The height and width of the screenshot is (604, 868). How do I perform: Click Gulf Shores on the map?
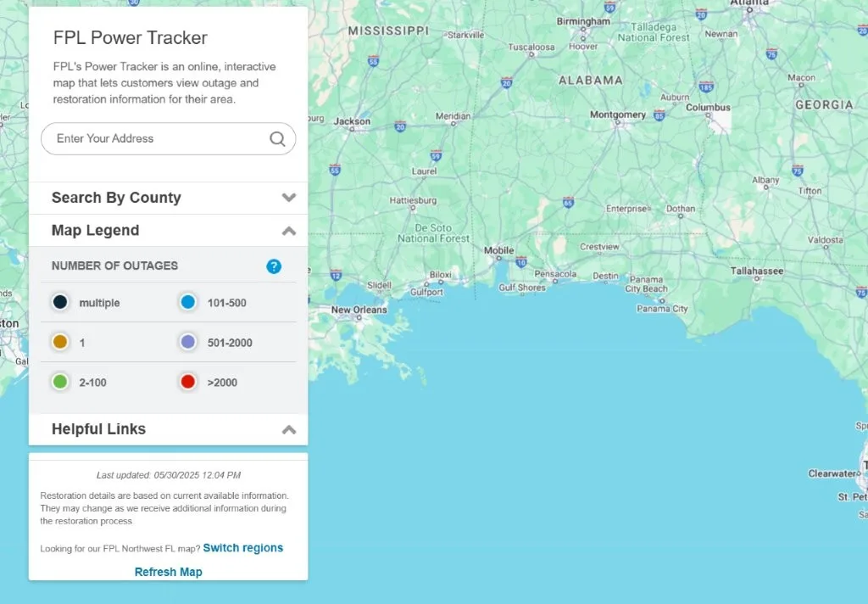pyautogui.click(x=522, y=287)
